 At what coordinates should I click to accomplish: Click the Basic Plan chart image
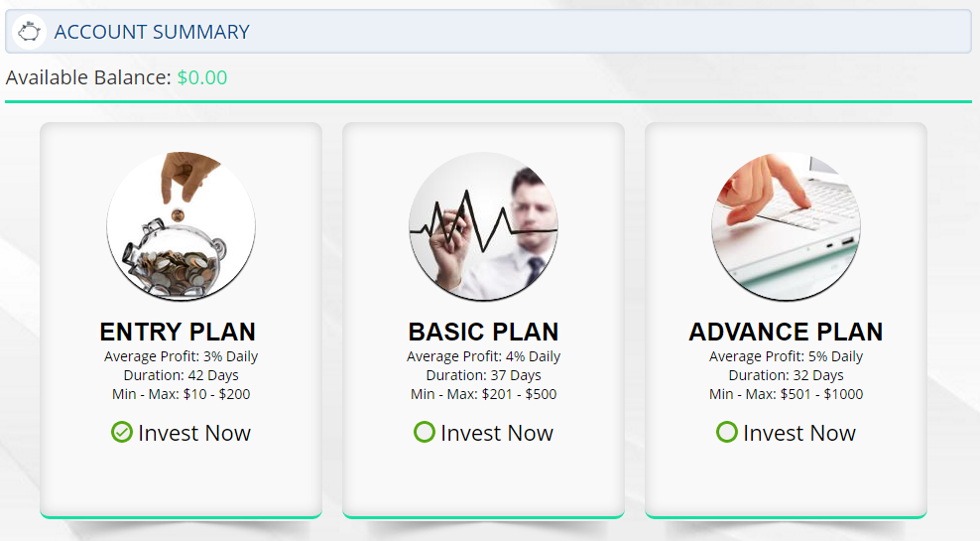(483, 226)
